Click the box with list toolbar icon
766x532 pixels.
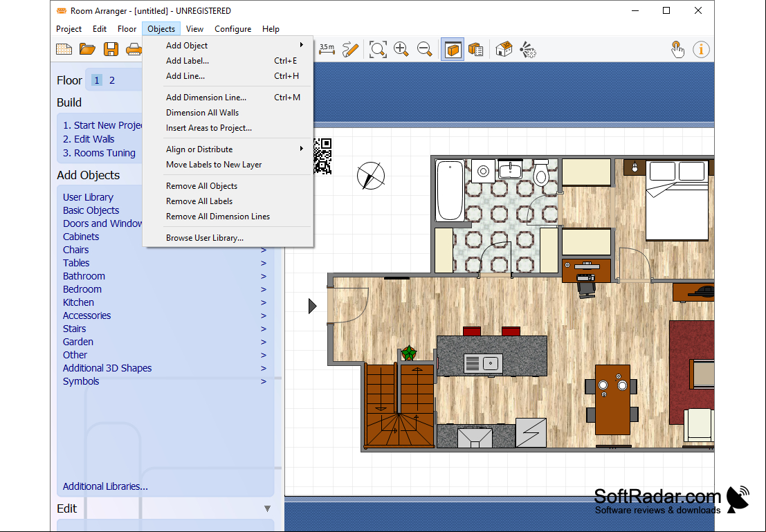coord(476,49)
